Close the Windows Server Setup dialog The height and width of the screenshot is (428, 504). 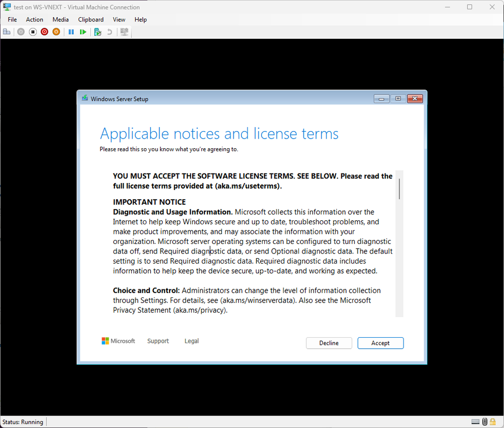point(415,99)
